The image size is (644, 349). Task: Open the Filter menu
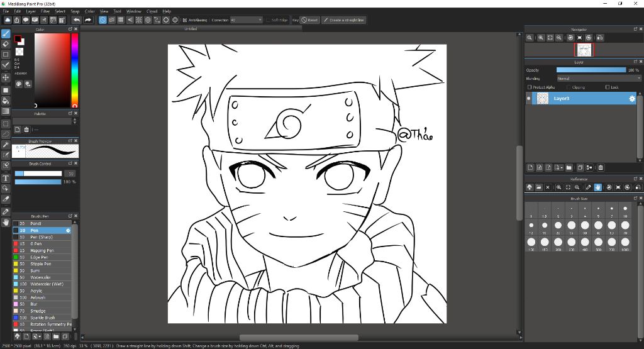[45, 11]
